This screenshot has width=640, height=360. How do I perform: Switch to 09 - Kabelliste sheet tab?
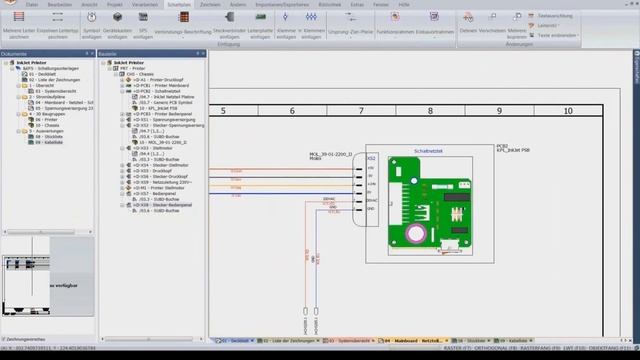[513, 340]
